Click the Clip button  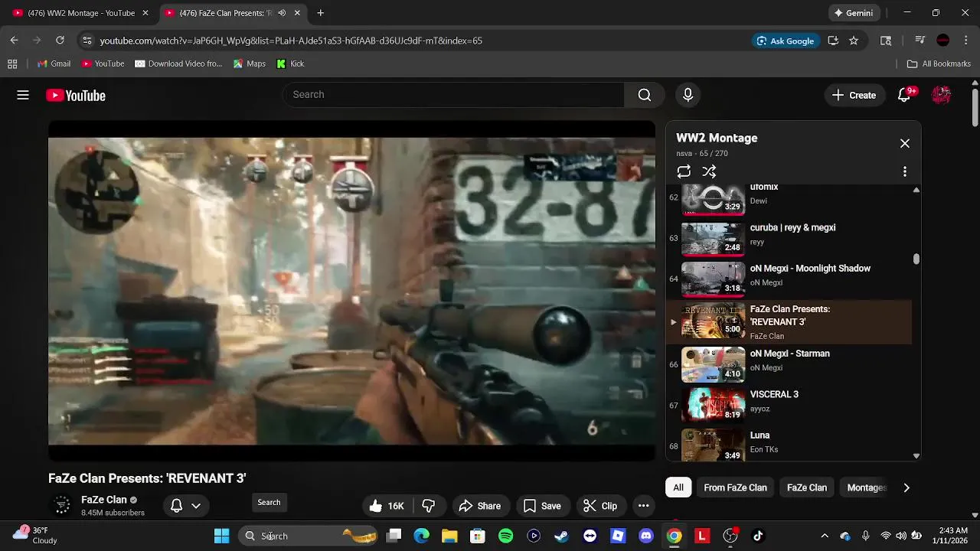pyautogui.click(x=600, y=506)
